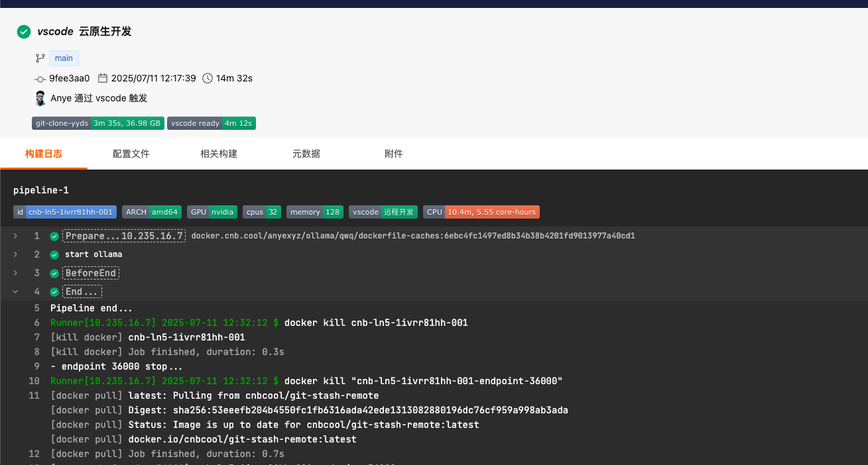
Task: Click Anye's user avatar
Action: 40,98
